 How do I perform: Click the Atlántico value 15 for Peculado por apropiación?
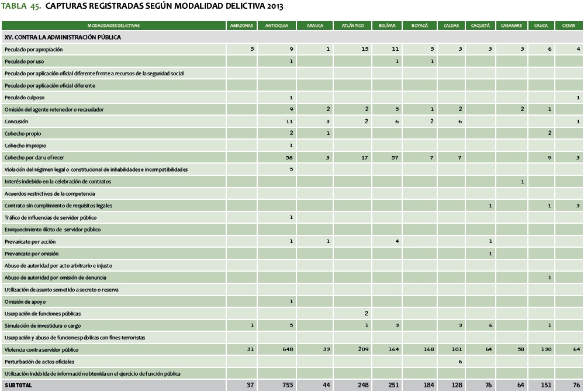pos(364,50)
